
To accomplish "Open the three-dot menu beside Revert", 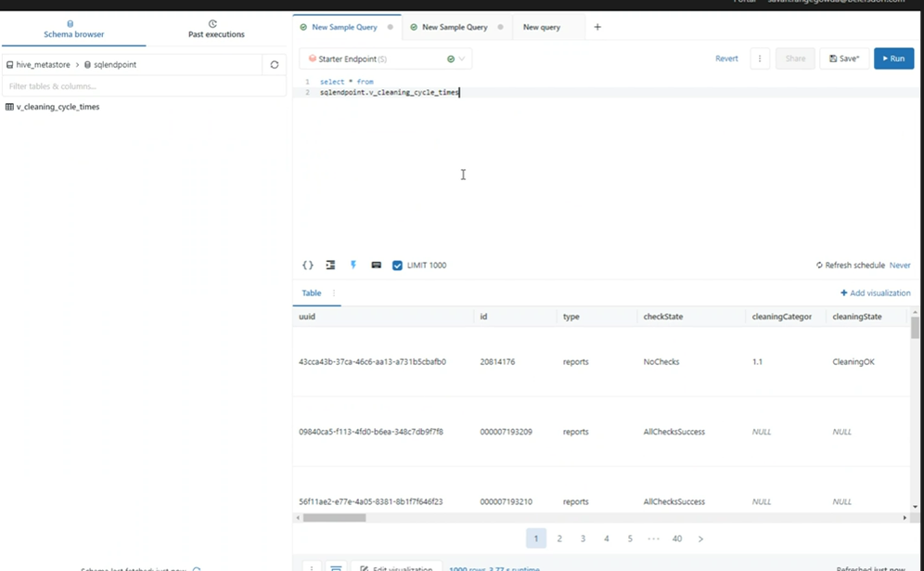I will [760, 58].
